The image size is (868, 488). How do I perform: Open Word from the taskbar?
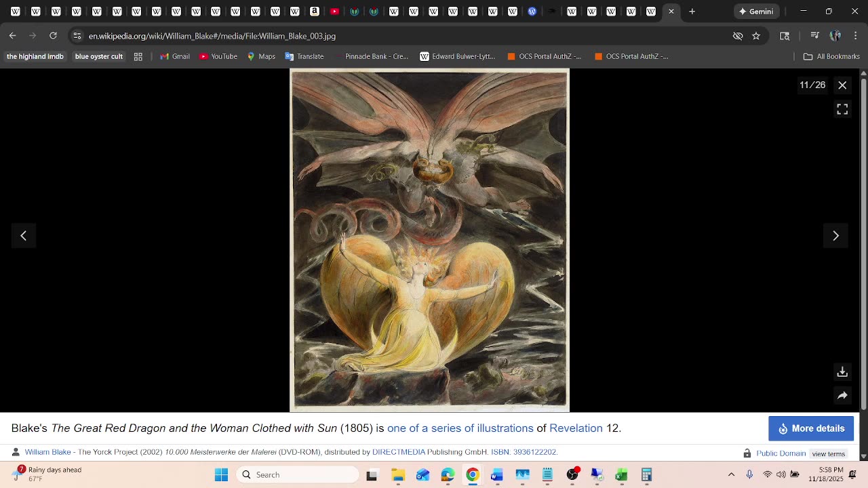point(497,474)
